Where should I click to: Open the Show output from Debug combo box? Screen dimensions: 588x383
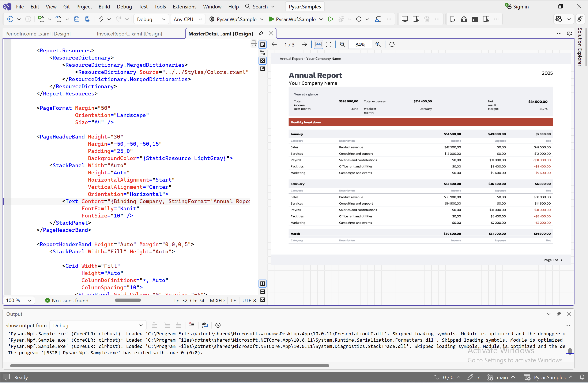point(98,325)
